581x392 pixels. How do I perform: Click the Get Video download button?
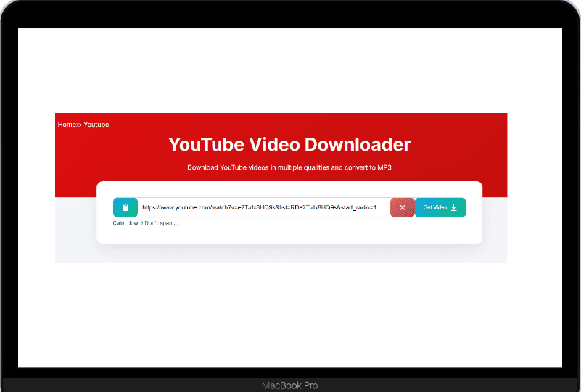tap(440, 207)
